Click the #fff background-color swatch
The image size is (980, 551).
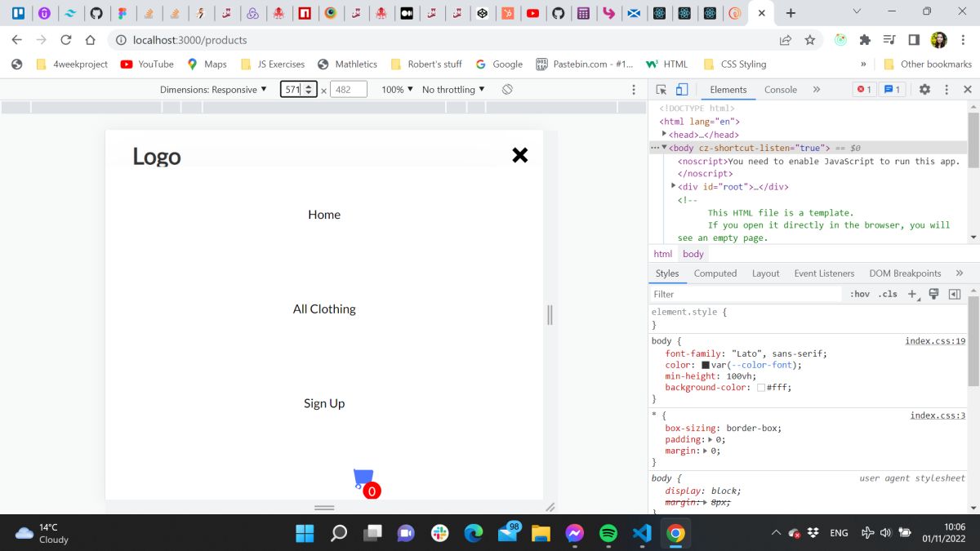[761, 388]
